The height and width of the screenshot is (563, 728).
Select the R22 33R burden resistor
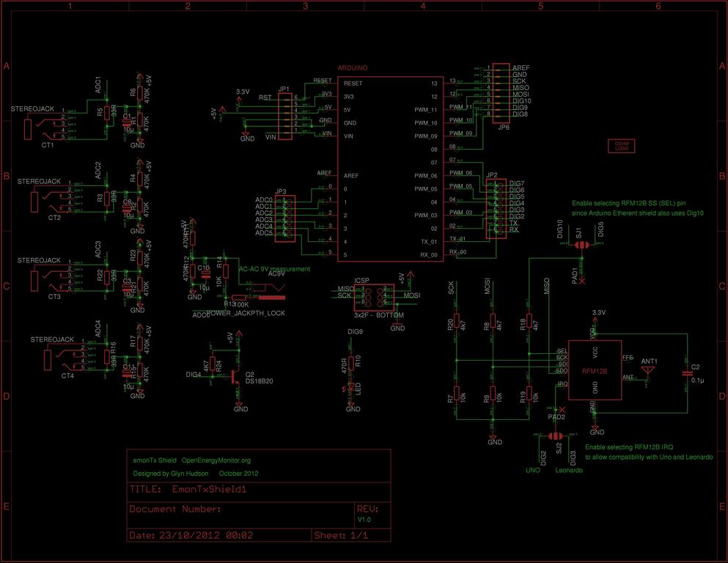pos(107,277)
